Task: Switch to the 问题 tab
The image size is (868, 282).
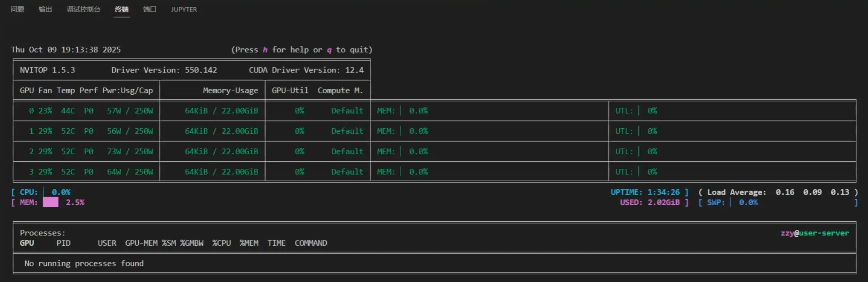Action: 17,9
